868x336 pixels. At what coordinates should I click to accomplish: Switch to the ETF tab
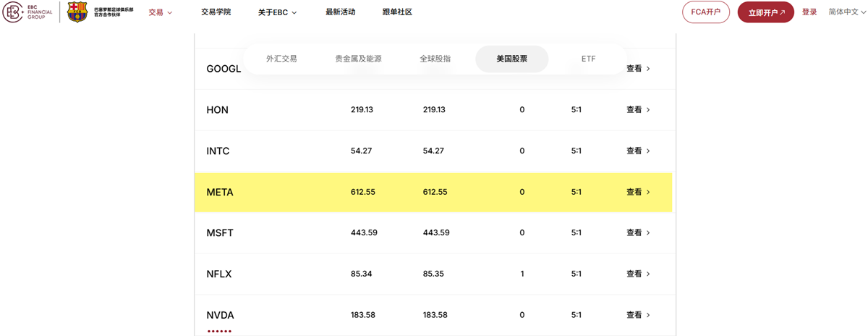pyautogui.click(x=588, y=59)
